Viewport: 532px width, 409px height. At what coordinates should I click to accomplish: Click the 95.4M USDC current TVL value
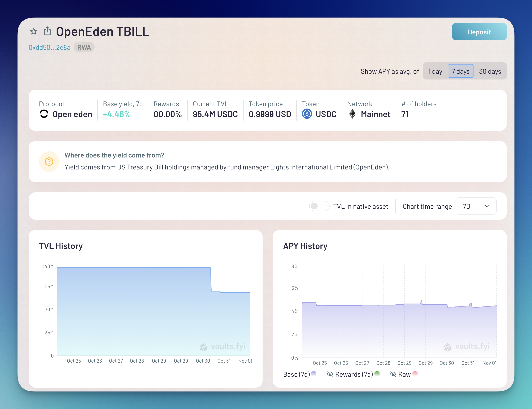[x=215, y=114]
